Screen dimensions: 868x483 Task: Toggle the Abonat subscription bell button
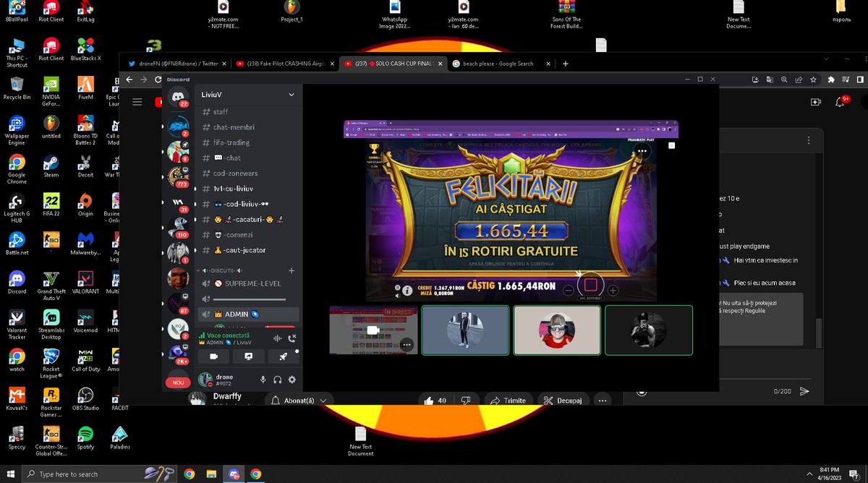tap(299, 401)
